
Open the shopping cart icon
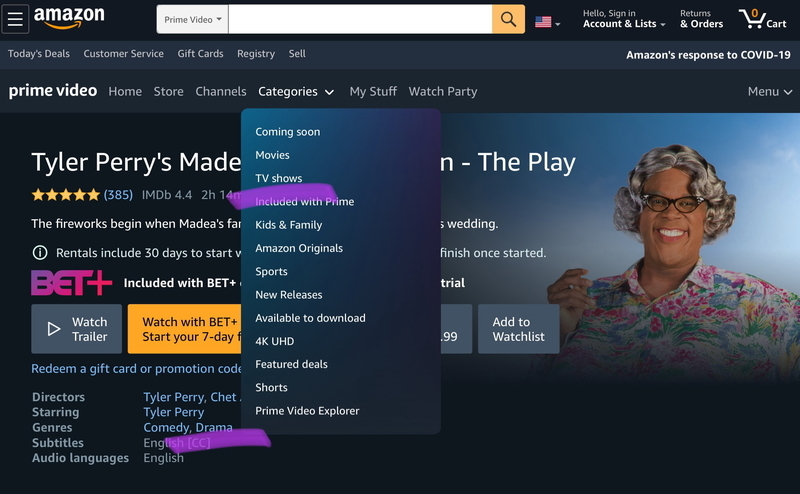[x=762, y=19]
